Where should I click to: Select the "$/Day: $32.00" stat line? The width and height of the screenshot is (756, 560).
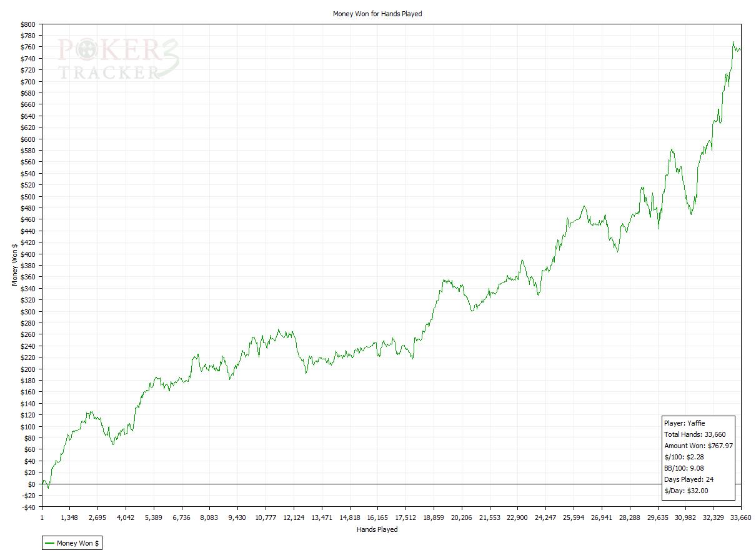pos(686,491)
